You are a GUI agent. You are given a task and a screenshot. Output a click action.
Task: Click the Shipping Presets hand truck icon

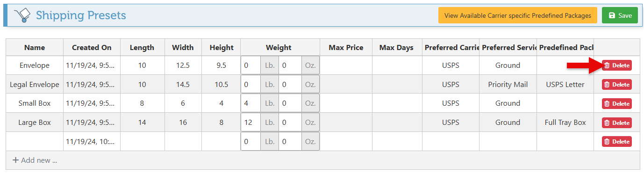point(21,15)
